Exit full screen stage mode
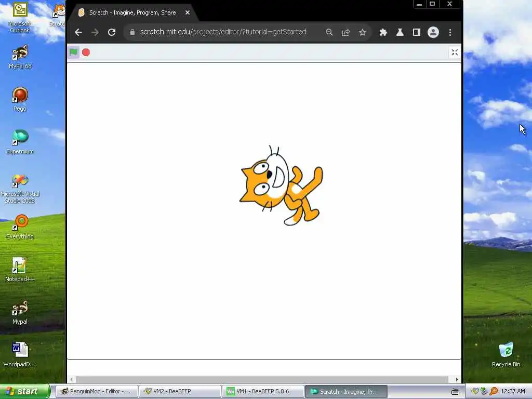The width and height of the screenshot is (532, 399). click(455, 52)
